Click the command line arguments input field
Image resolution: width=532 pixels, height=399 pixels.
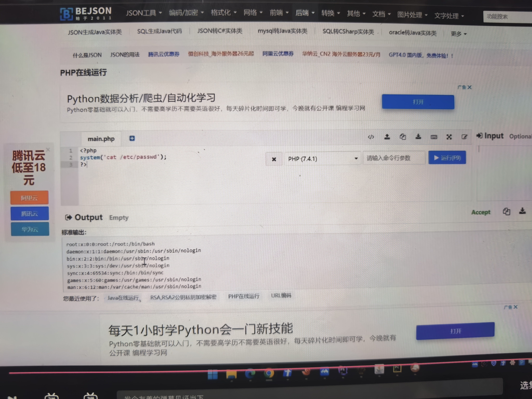click(x=393, y=158)
